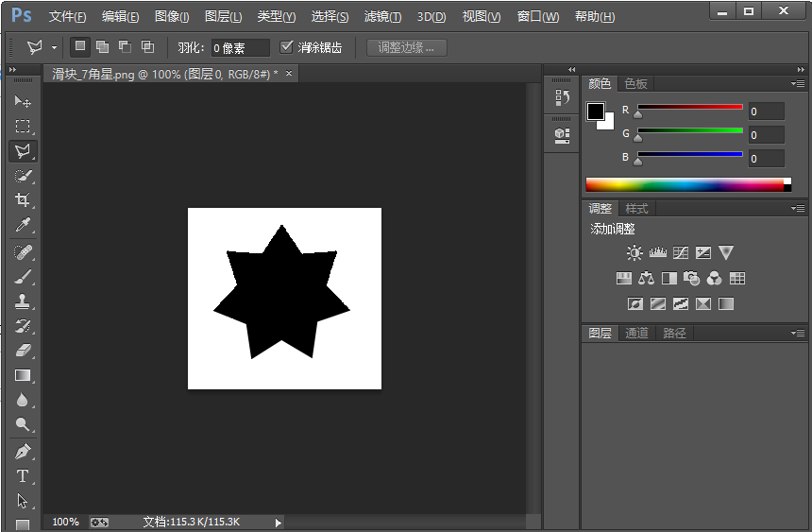
Task: Toggle the anti-alias checkbox
Action: click(286, 47)
